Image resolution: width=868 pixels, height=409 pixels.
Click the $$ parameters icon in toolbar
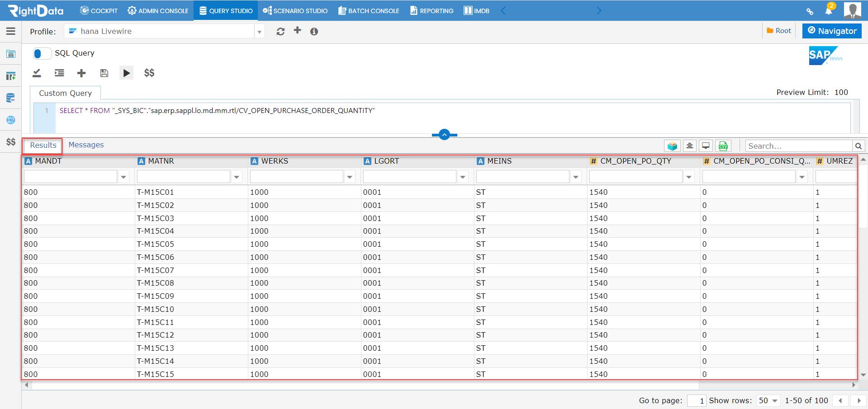tap(149, 73)
